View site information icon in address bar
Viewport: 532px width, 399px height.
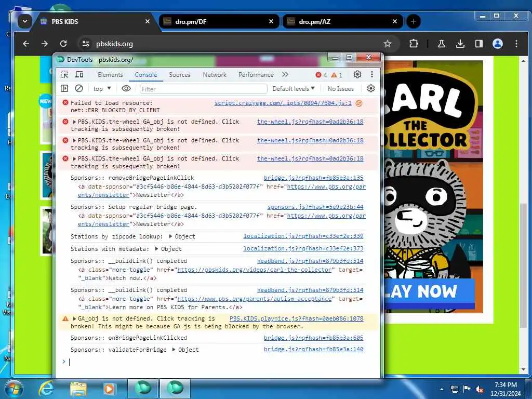pos(86,44)
